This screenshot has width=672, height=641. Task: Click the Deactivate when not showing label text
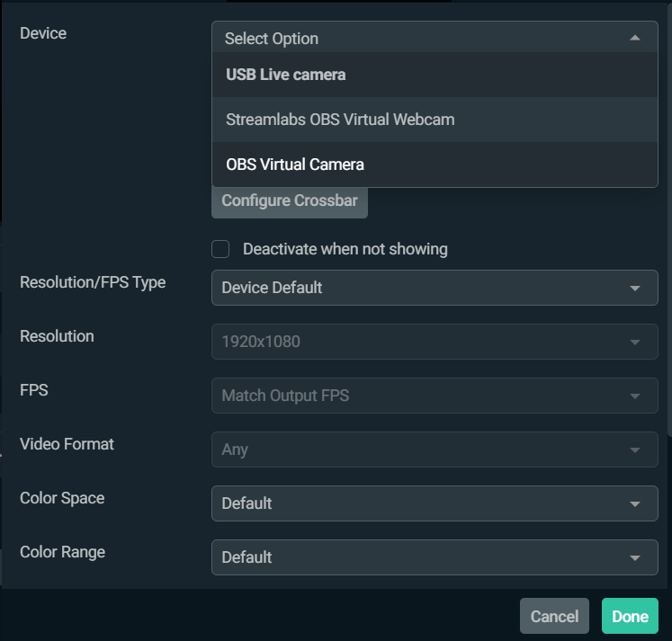(x=345, y=249)
